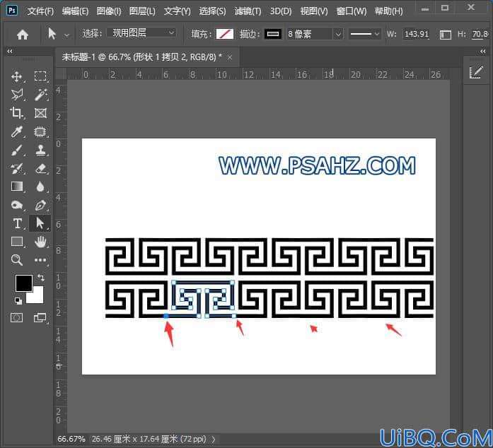
Task: Select the Direct Selection arrow tool
Action: (x=40, y=223)
